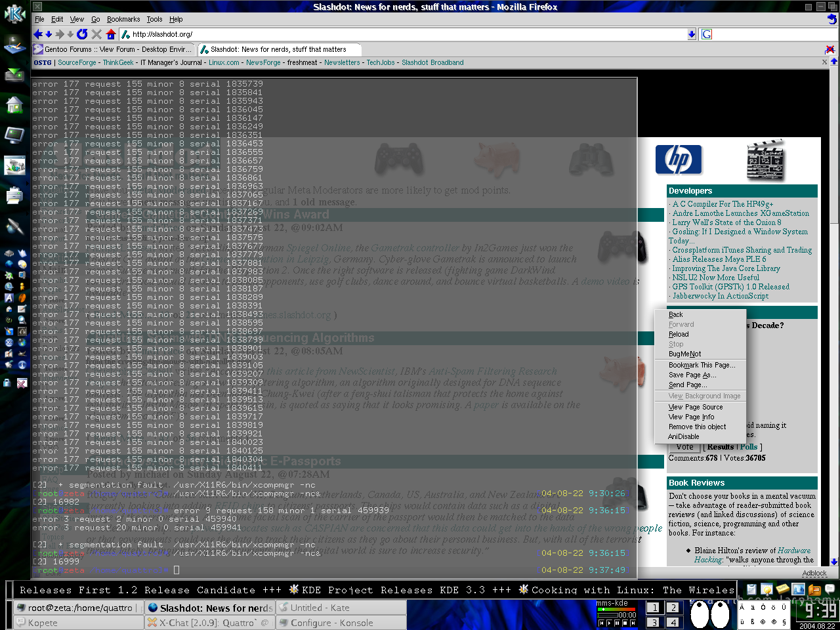Click the HP logo advertisement
840x630 pixels.
tap(679, 160)
